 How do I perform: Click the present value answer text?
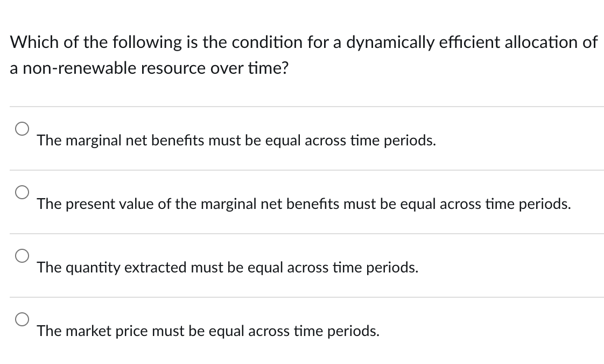pos(304,204)
